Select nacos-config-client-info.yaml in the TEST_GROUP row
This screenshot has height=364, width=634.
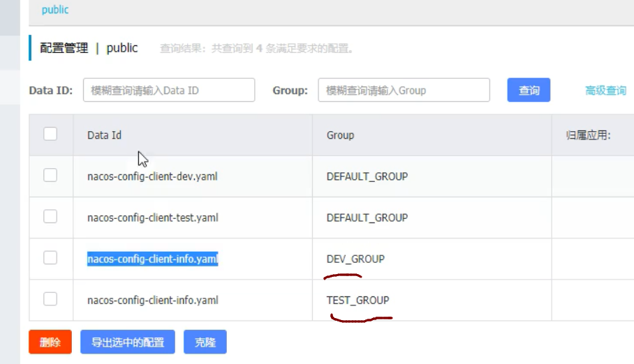pyautogui.click(x=152, y=301)
